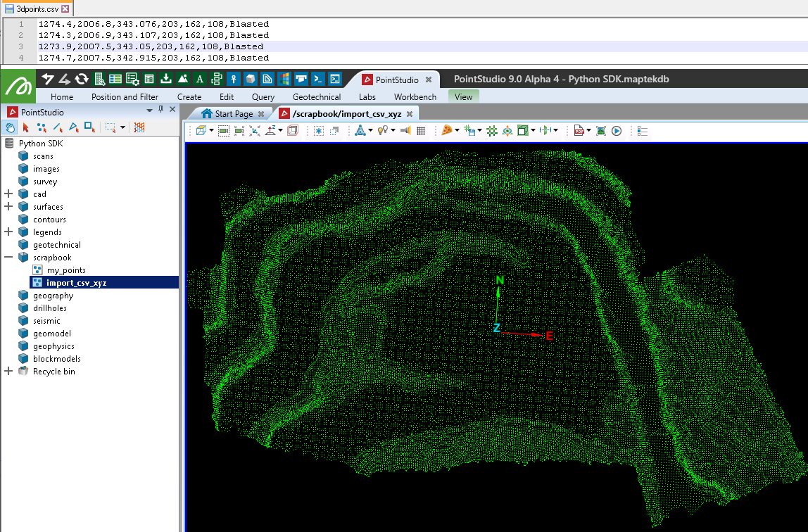This screenshot has width=808, height=532.
Task: Close the /scrapbook/import_csv_xyz view tab
Action: click(x=410, y=114)
